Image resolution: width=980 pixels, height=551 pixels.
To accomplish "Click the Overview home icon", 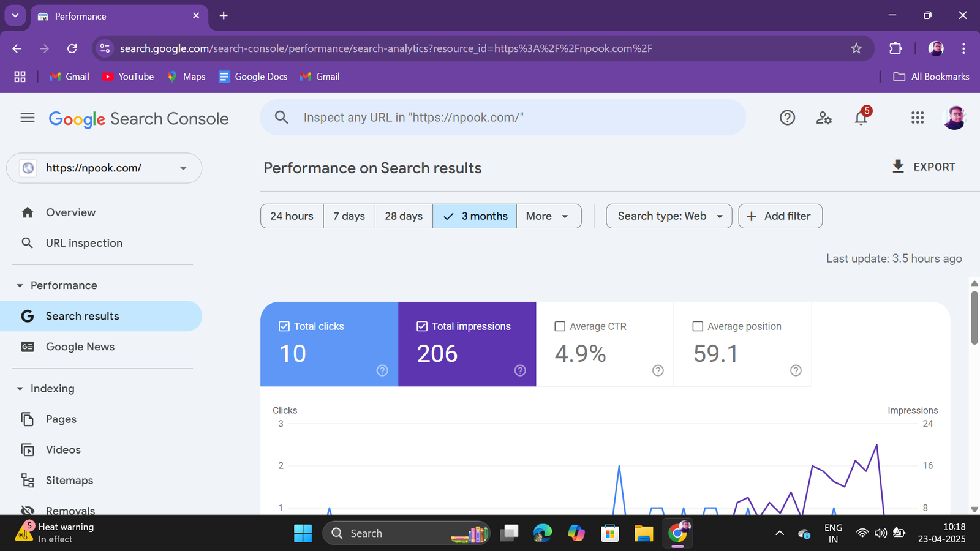I will point(28,212).
